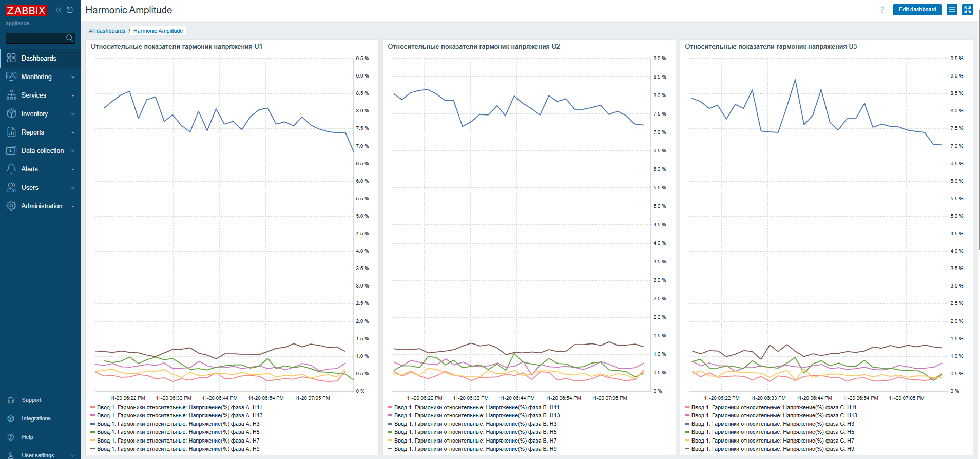Click the Reports chart icon
Viewport: 980px width, 459px height.
[x=11, y=132]
